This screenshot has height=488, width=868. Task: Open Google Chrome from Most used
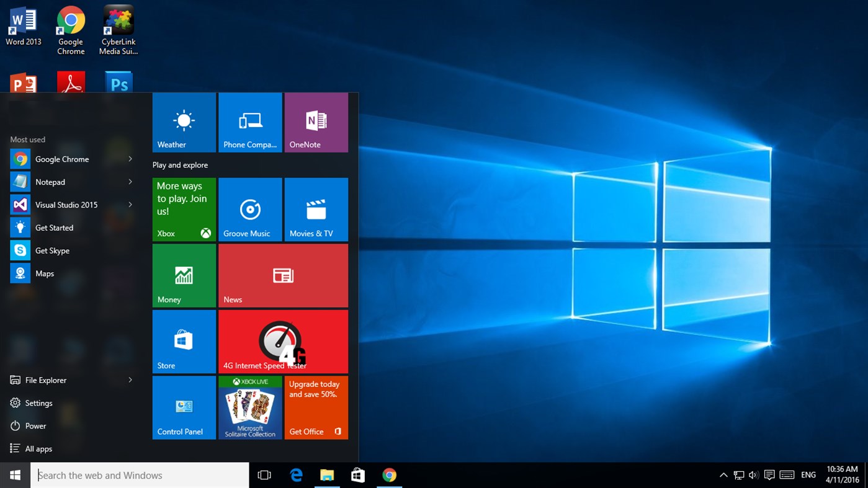click(73, 159)
